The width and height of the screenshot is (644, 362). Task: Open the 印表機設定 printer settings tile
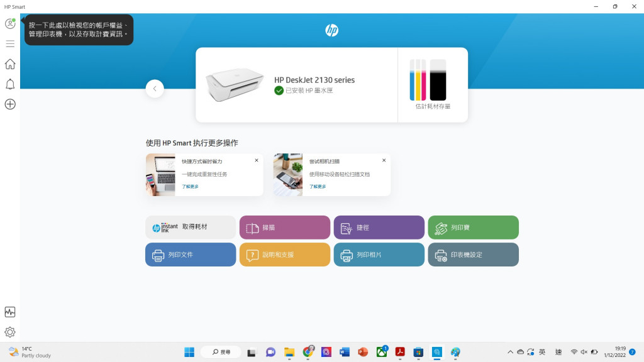(x=473, y=255)
